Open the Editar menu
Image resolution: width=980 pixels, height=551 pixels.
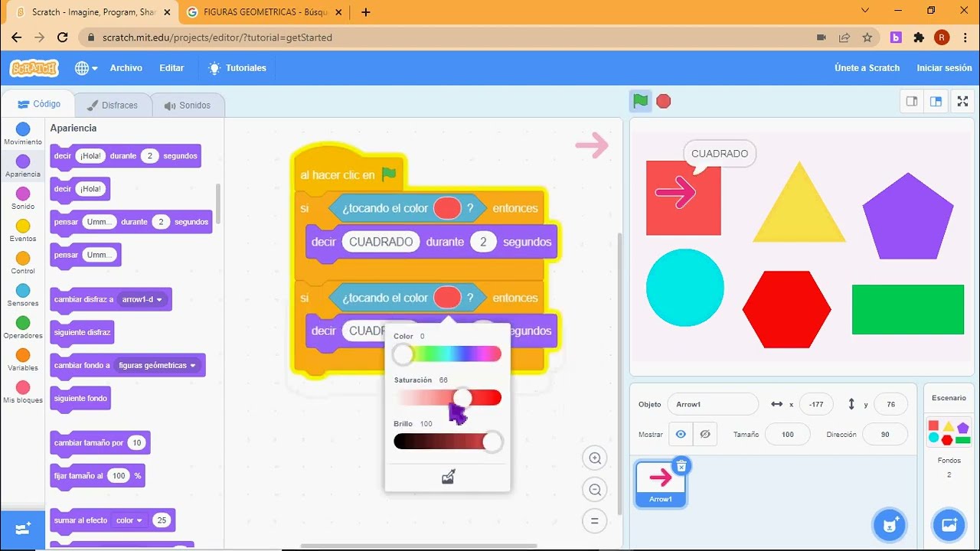click(171, 68)
